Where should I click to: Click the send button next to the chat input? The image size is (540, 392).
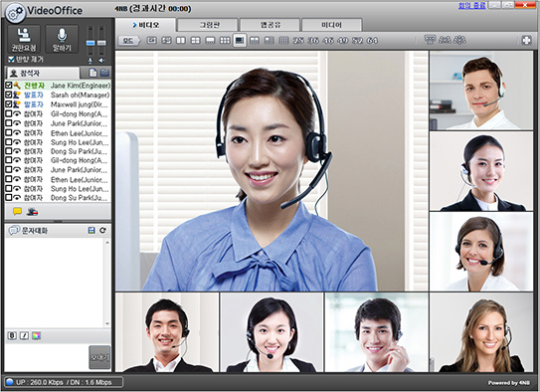pyautogui.click(x=99, y=357)
